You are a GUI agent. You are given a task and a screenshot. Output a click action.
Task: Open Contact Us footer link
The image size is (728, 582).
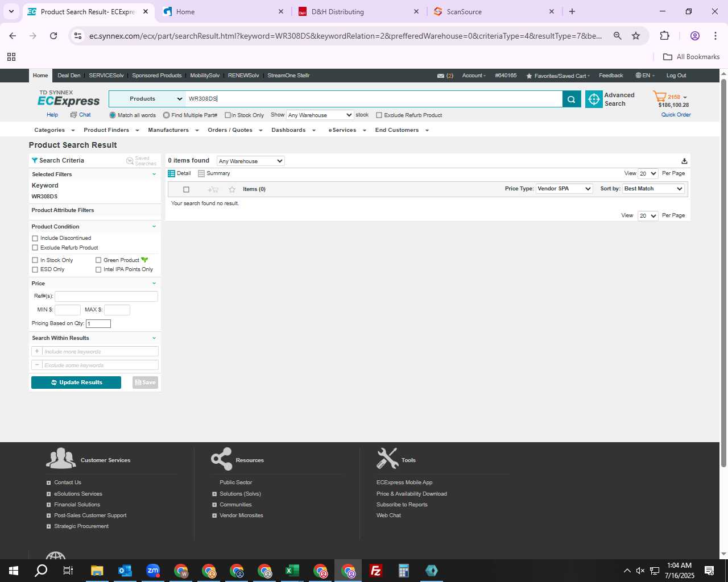click(68, 483)
